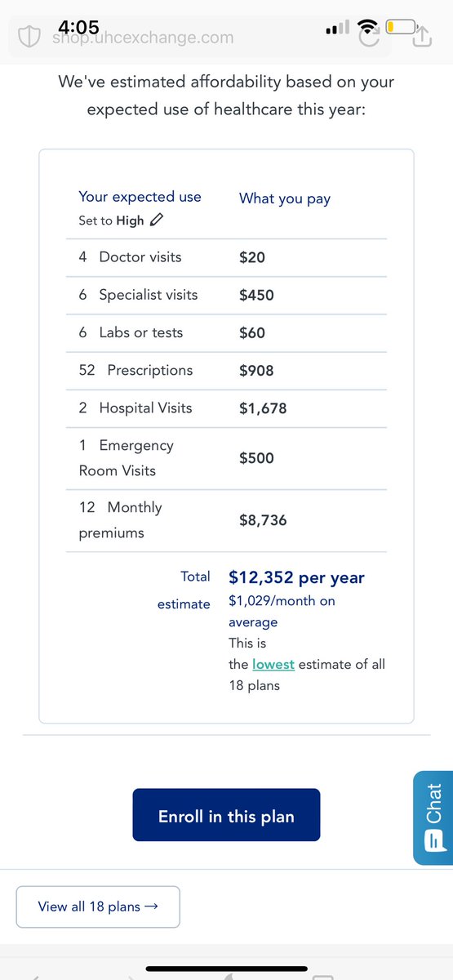453x980 pixels.
Task: Tap the $12,352 per year total
Action: [x=296, y=577]
